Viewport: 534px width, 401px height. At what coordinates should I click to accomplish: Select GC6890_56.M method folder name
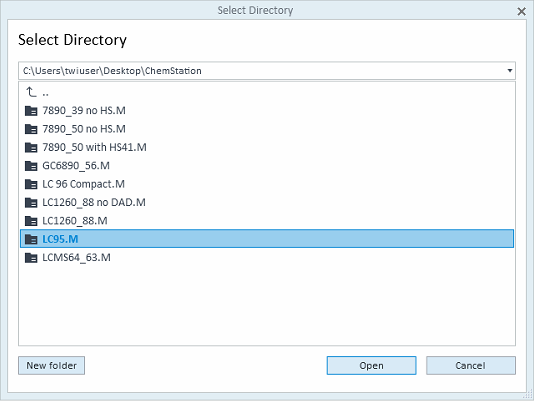(x=76, y=166)
